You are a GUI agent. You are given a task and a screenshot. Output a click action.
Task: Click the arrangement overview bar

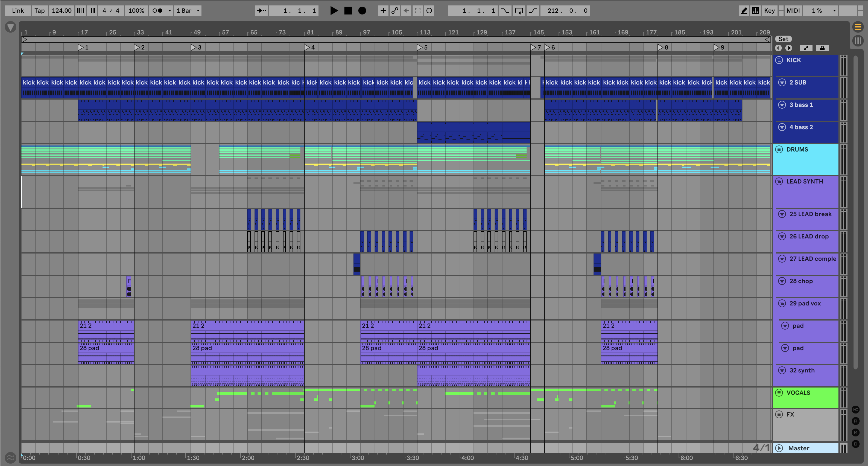click(396, 40)
